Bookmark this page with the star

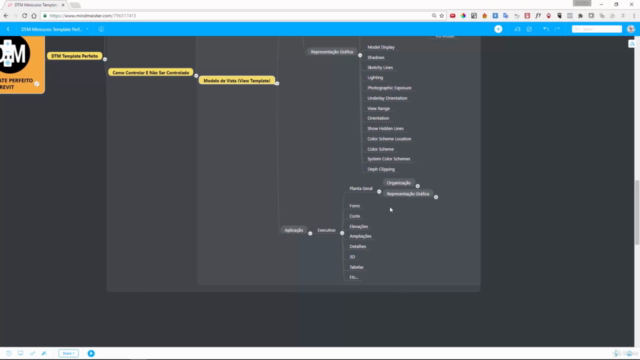pyautogui.click(x=441, y=16)
